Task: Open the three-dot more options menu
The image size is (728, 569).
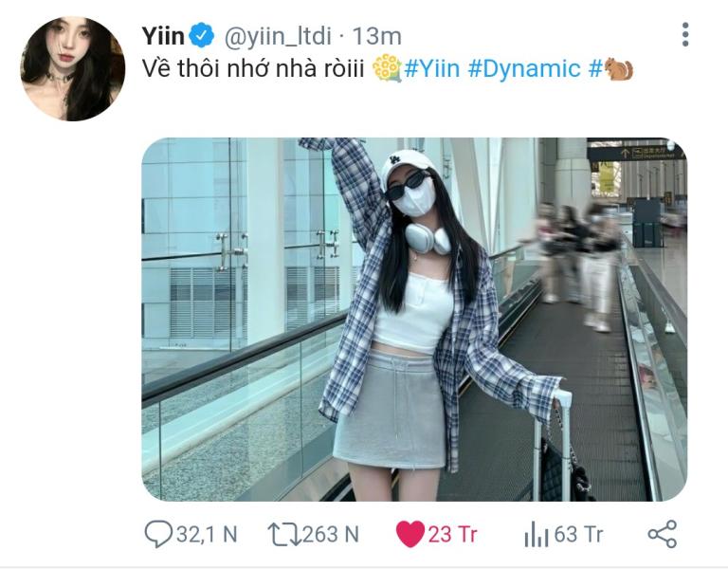Action: click(685, 34)
